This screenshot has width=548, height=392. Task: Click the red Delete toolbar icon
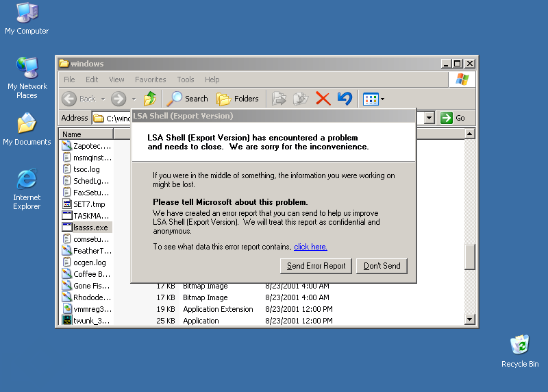323,99
